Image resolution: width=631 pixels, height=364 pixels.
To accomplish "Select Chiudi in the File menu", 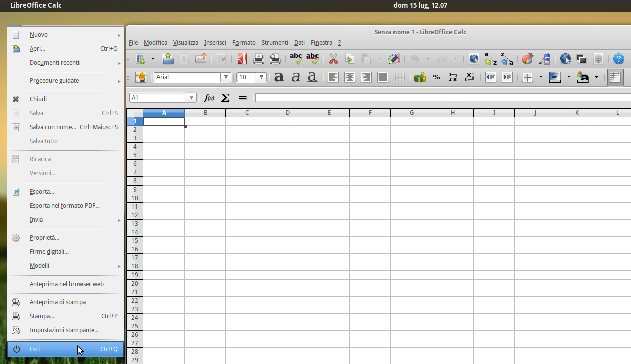I will 65,99.
